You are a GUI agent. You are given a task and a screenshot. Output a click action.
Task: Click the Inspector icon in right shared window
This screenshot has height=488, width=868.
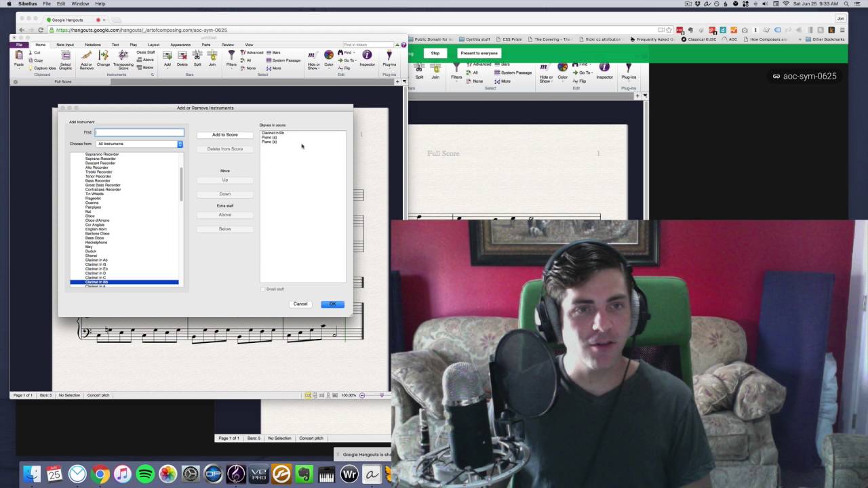[x=604, y=71]
